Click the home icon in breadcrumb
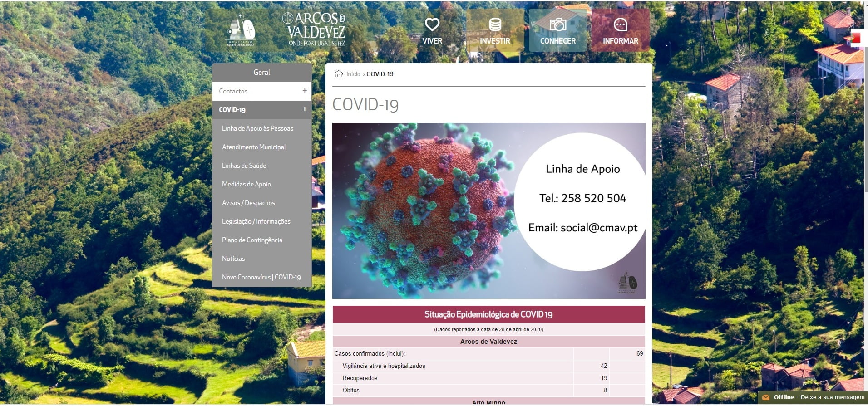 coord(338,74)
